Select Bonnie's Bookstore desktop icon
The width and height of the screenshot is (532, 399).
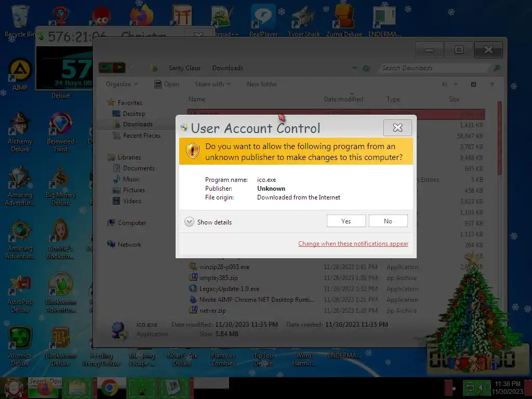60,240
